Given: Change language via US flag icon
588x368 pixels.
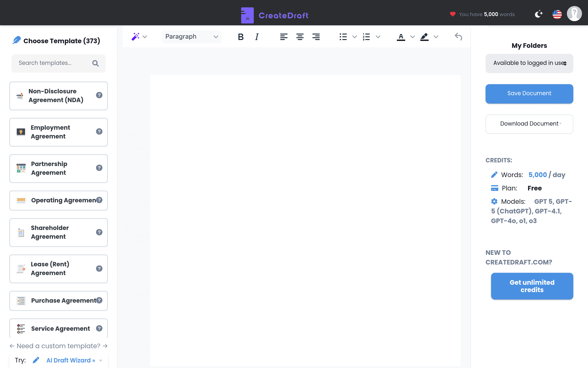Looking at the screenshot, I should [557, 14].
